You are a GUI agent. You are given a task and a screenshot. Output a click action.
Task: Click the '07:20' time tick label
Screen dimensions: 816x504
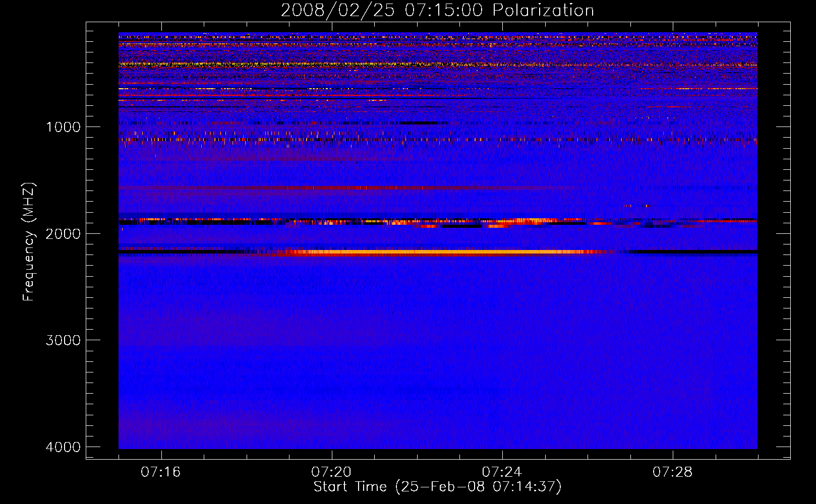[331, 472]
